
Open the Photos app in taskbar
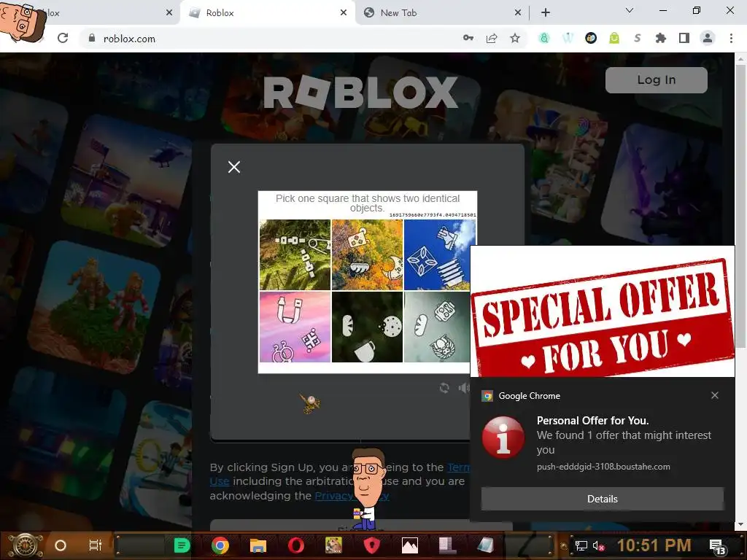click(410, 545)
